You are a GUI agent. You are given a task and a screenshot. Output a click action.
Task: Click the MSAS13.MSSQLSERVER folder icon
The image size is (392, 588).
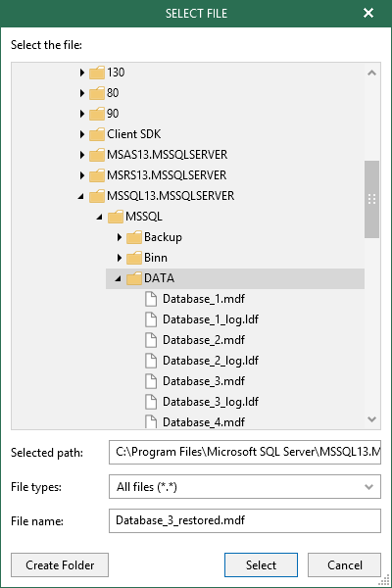pyautogui.click(x=97, y=155)
